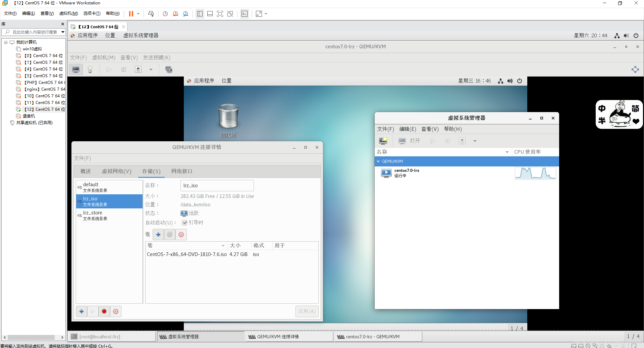Click the outer desktop volume icon
The width and height of the screenshot is (644, 348).
[x=626, y=36]
